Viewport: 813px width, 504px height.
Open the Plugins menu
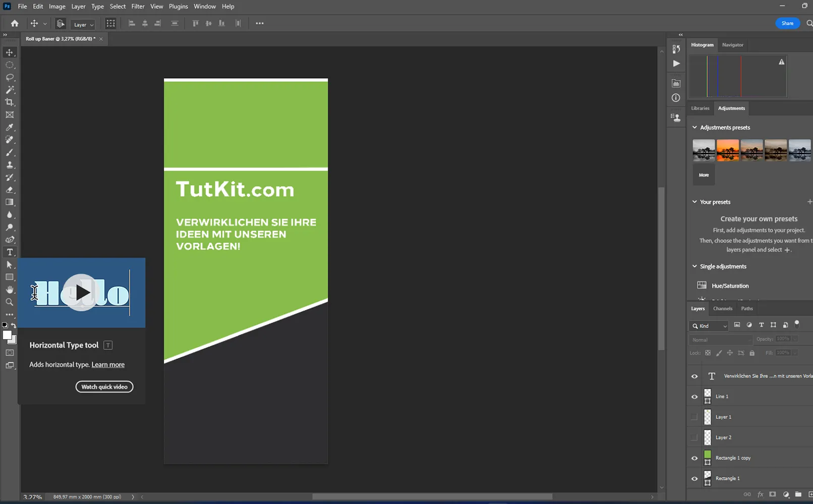pos(178,7)
